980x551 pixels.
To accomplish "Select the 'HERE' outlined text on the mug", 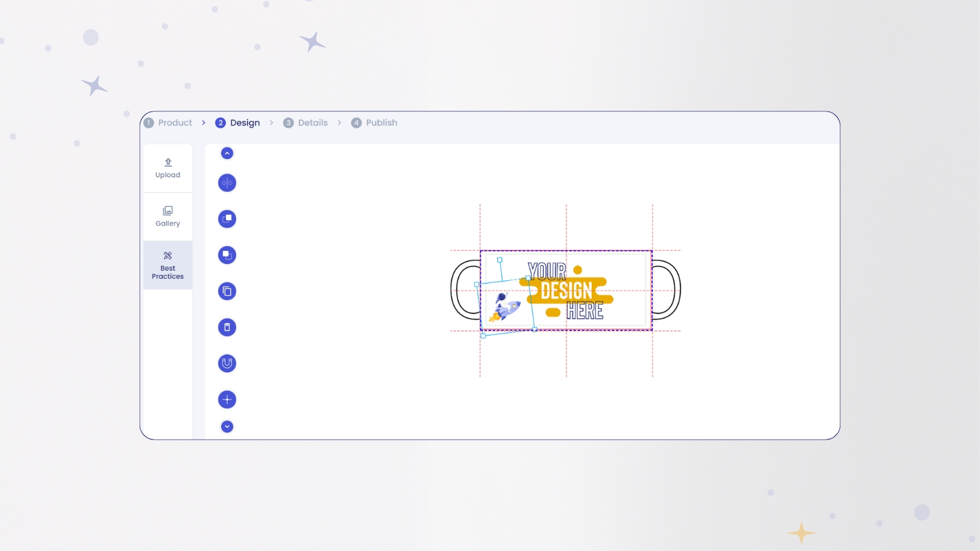I will pos(585,311).
